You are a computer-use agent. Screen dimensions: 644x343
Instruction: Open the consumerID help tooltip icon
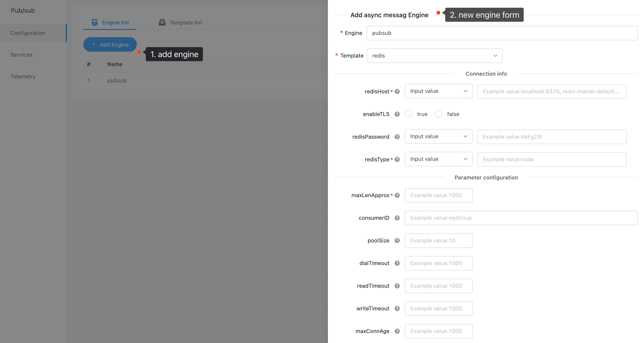[x=397, y=218]
